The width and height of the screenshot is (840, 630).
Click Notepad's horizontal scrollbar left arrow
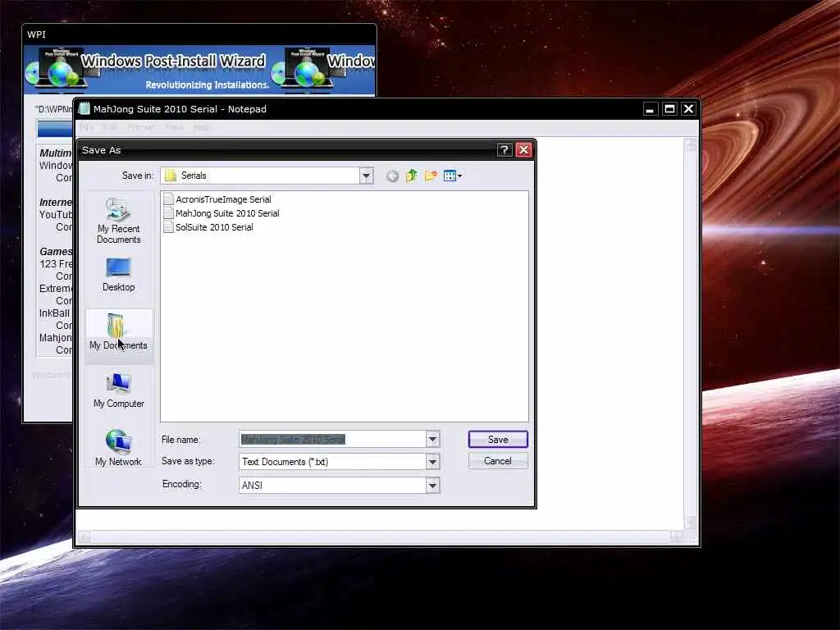click(x=84, y=536)
